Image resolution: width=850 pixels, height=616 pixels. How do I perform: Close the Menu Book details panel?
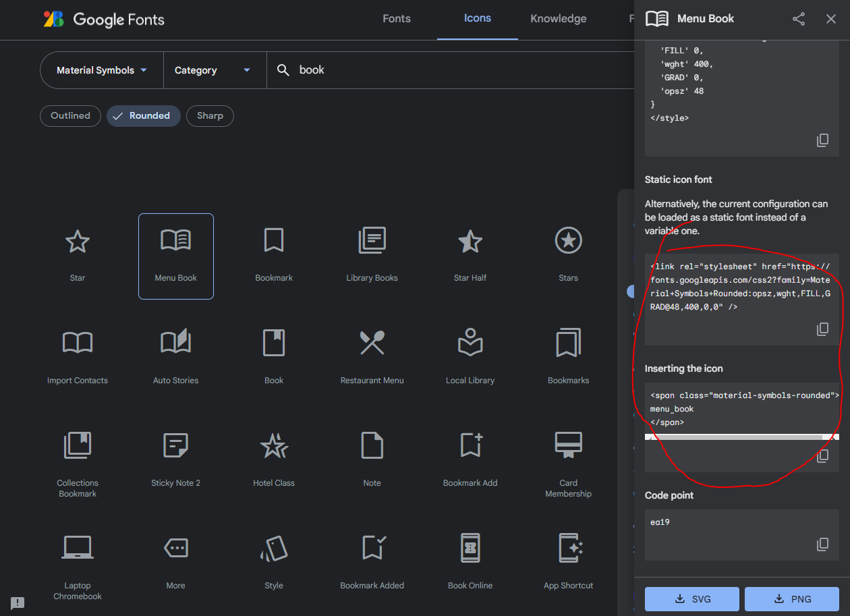tap(831, 19)
